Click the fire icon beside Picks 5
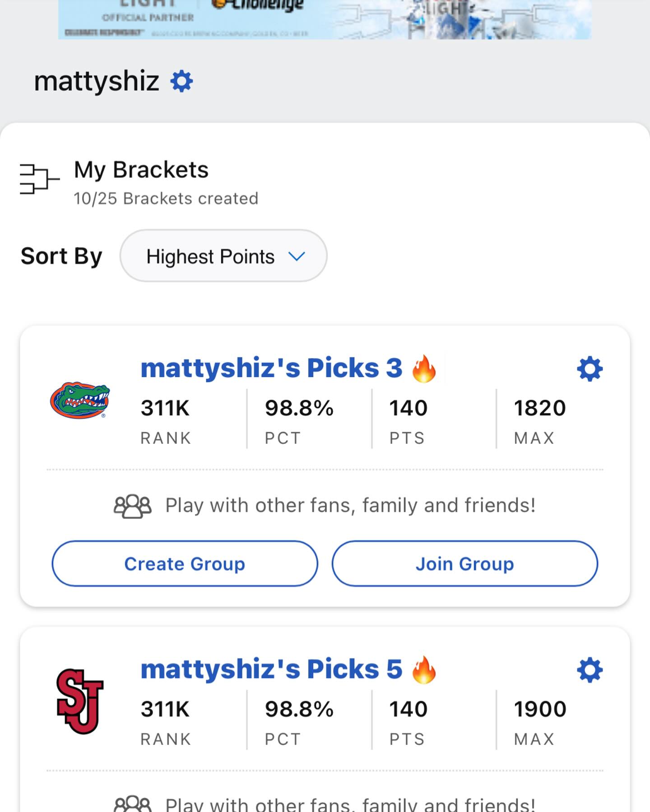This screenshot has width=650, height=812. click(424, 669)
